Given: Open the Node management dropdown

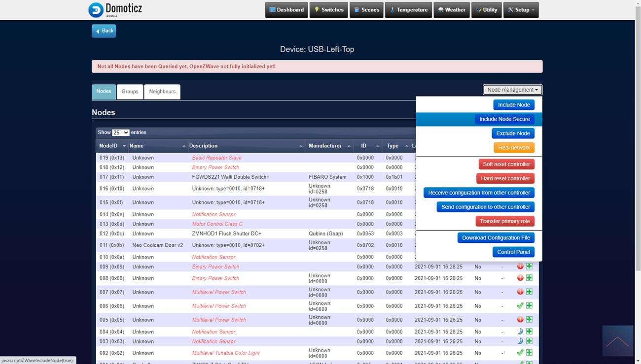Looking at the screenshot, I should [512, 90].
